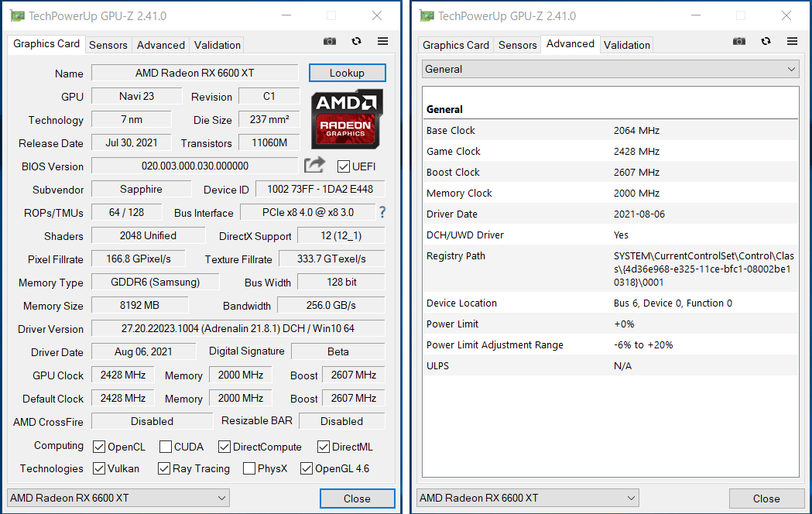Open Sensors tab in right window
812x514 pixels.
(x=517, y=45)
